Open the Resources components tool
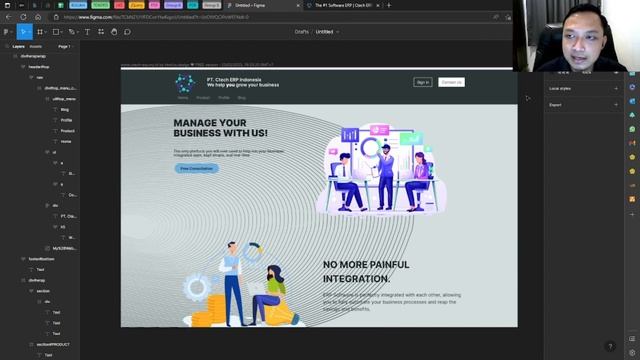Image resolution: width=640 pixels, height=360 pixels. pyautogui.click(x=101, y=32)
